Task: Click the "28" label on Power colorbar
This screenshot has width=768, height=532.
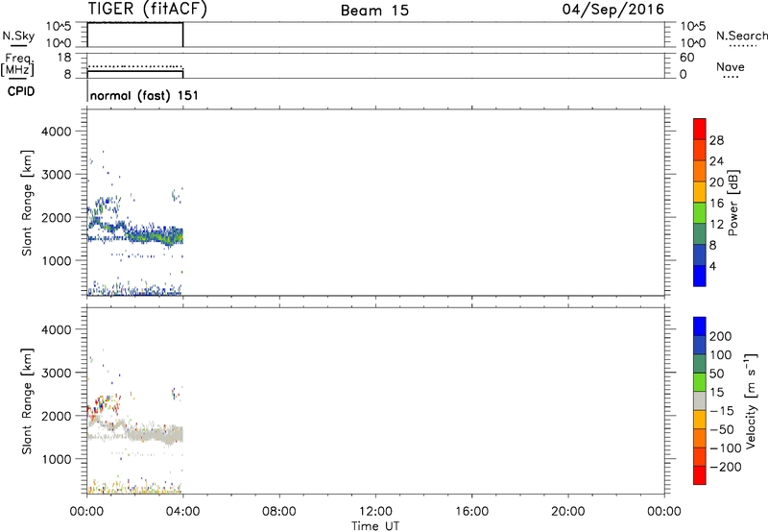Action: coord(716,140)
